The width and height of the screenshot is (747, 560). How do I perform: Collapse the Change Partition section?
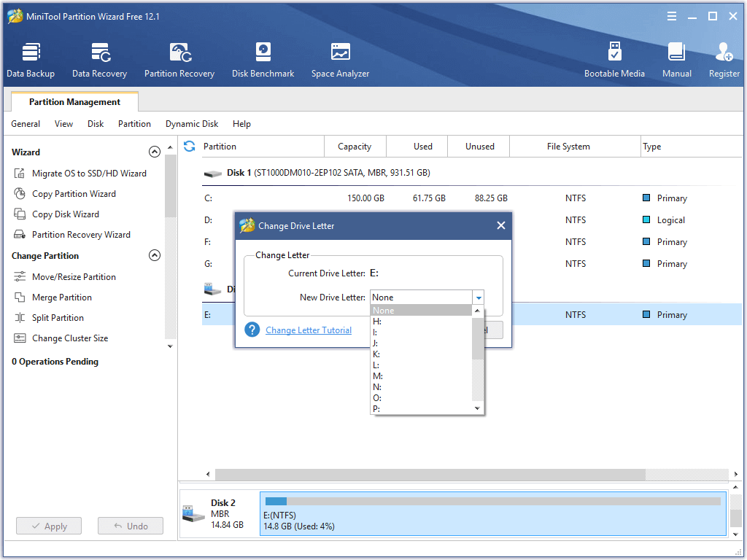click(155, 255)
